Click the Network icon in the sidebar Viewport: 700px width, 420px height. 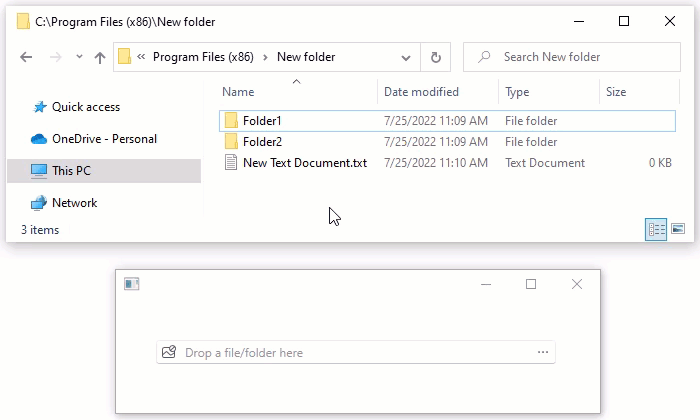[39, 203]
